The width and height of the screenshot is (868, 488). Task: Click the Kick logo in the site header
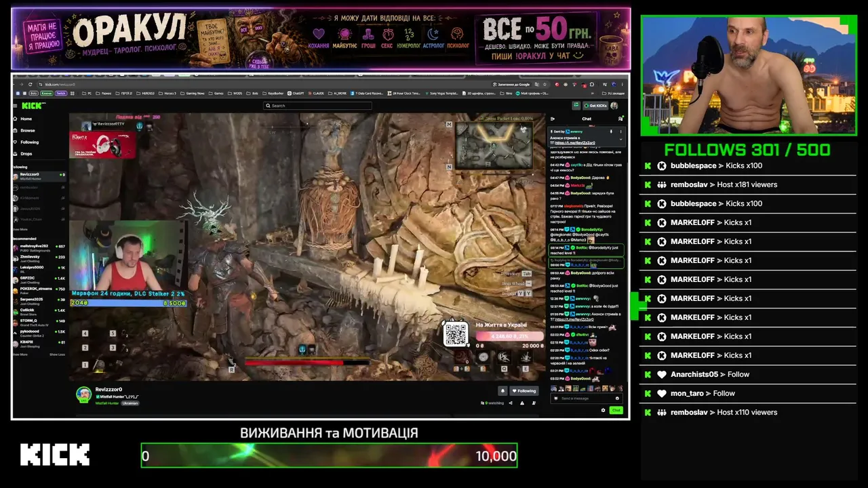pos(33,106)
